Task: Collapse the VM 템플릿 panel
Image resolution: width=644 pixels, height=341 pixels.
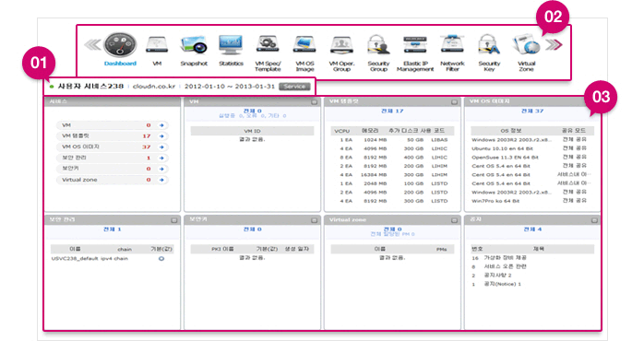Action: 454,101
